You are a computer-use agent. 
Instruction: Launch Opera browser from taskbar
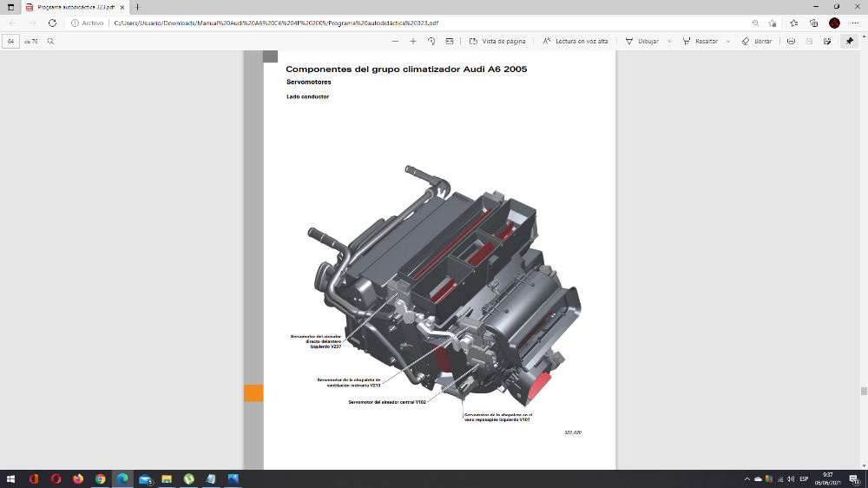coord(56,478)
